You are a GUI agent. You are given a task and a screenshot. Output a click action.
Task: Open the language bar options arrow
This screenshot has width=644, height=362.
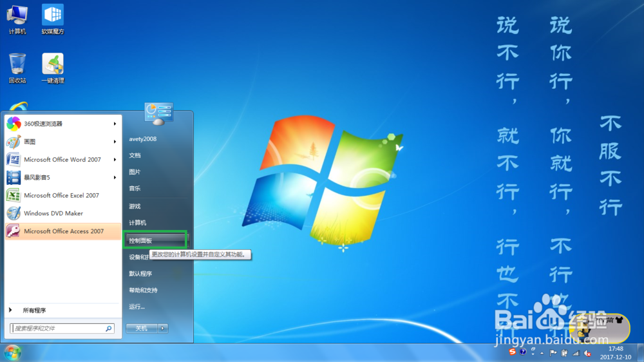pyautogui.click(x=533, y=354)
